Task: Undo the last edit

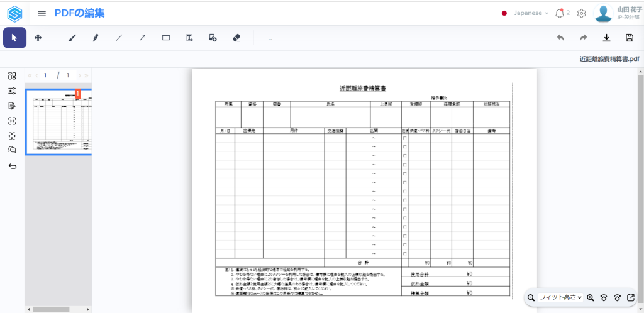Action: 560,38
